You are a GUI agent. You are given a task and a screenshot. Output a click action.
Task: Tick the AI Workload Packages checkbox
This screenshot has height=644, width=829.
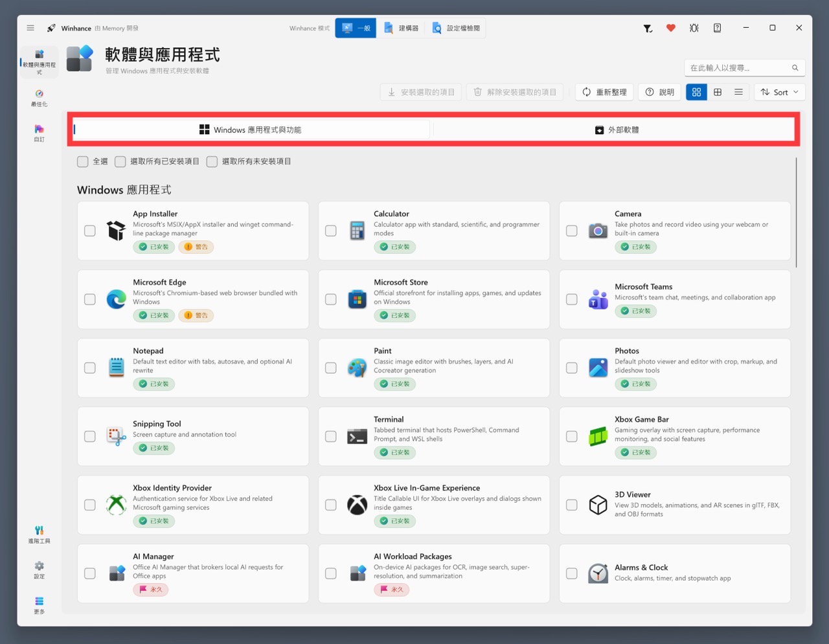[x=331, y=573]
